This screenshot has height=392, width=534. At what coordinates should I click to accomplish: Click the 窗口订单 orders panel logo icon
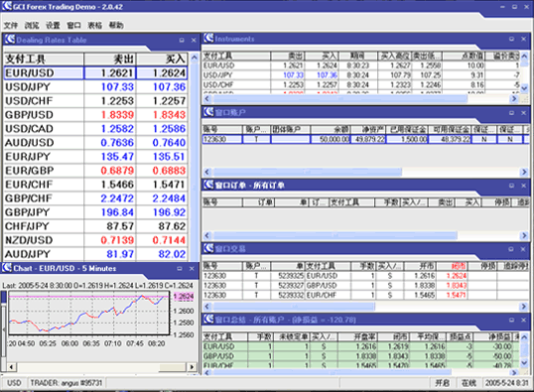click(x=208, y=185)
